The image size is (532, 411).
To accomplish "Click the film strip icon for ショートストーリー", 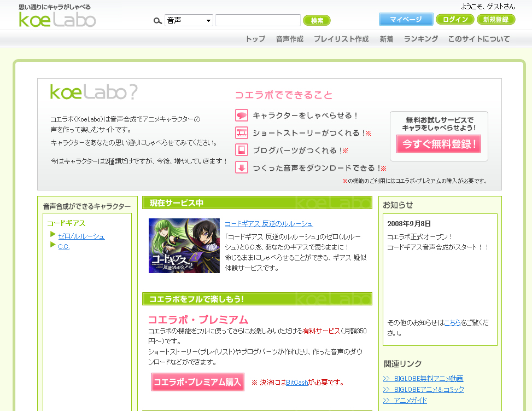I will (x=242, y=133).
